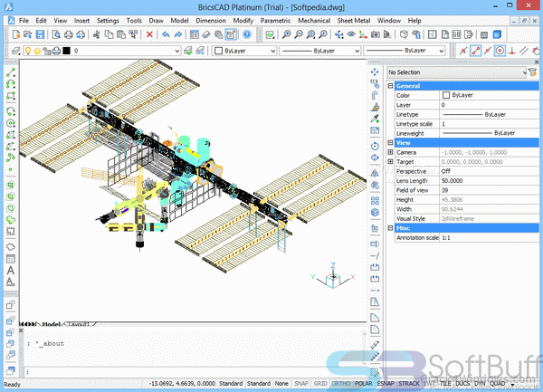
Task: Click the Undo arrow
Action: coord(166,34)
